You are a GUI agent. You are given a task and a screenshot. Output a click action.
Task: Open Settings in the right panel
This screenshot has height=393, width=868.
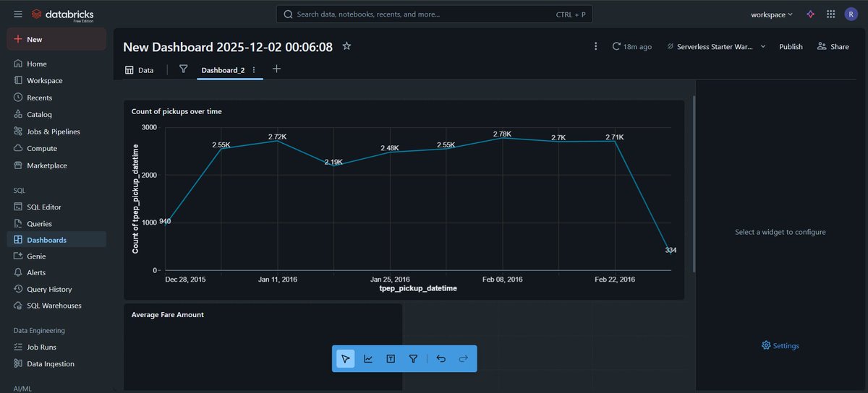780,345
